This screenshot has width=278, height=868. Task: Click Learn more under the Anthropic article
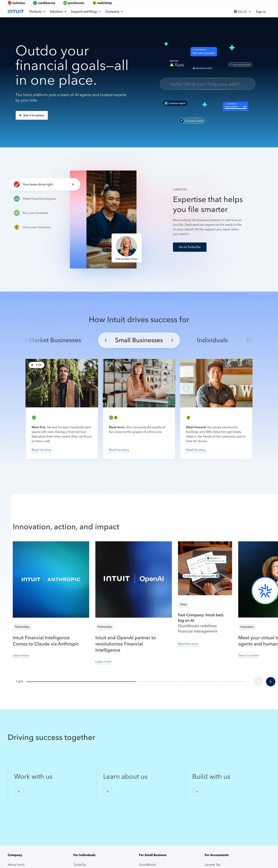tap(21, 655)
